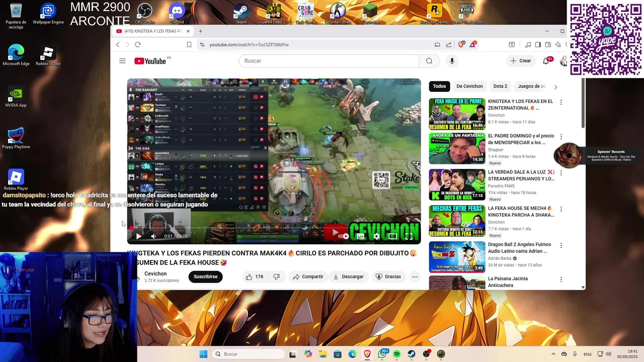Open the Brave Shields lion icon

click(461, 44)
